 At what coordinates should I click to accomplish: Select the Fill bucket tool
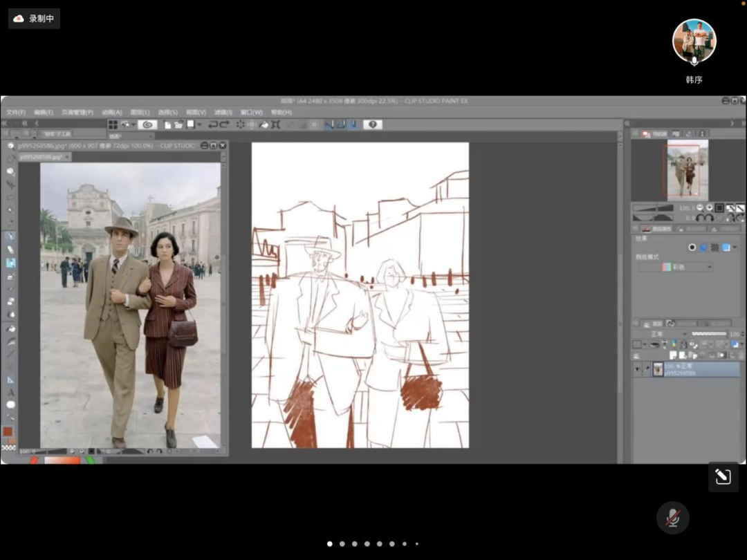tap(10, 328)
